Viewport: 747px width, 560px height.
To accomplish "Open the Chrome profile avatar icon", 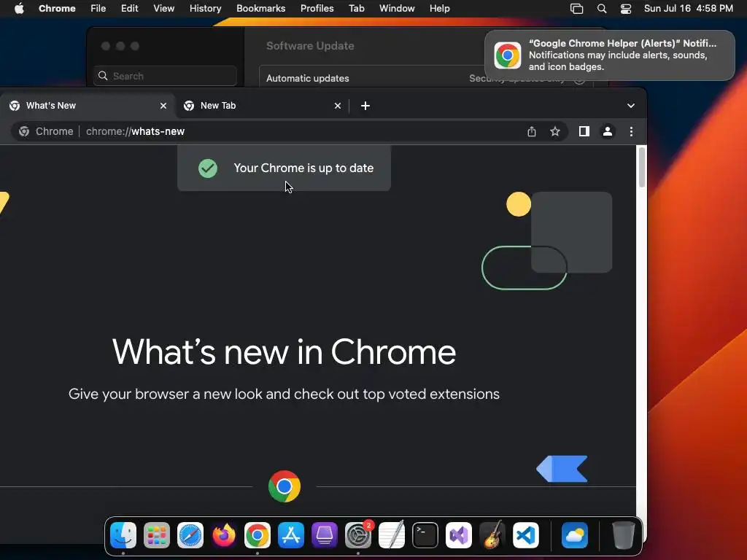I will [608, 131].
